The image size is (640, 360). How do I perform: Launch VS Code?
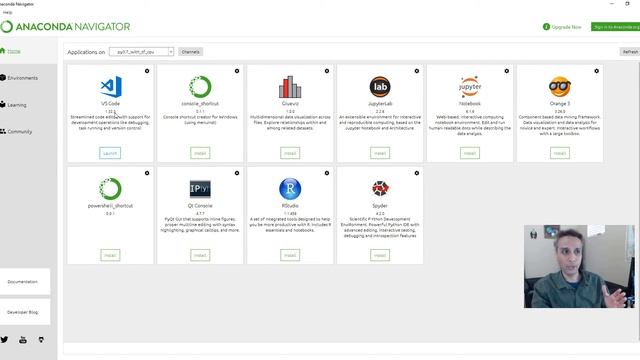[x=110, y=153]
